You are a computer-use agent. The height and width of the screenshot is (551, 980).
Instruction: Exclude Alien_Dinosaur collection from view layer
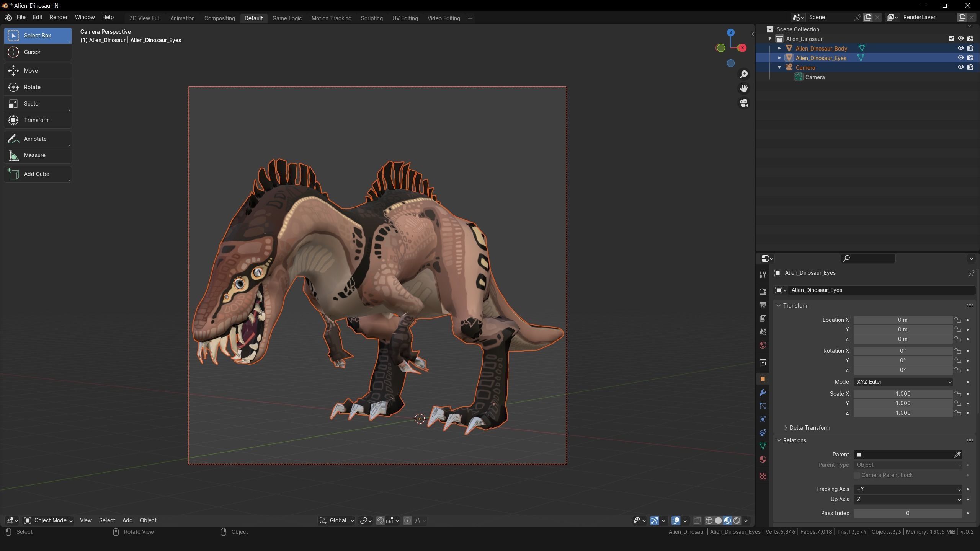point(951,39)
